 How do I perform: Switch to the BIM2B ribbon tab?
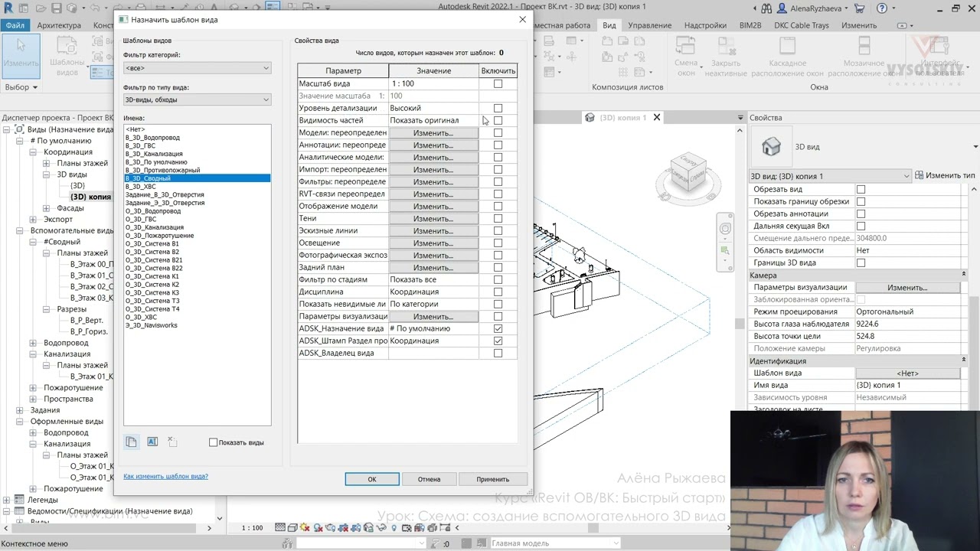point(751,25)
